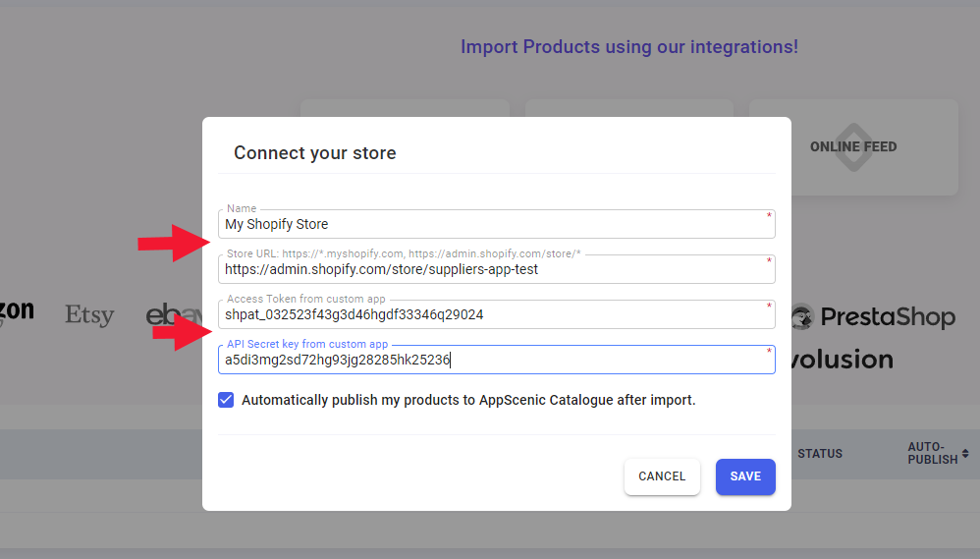Sort by the Status column header
This screenshot has height=559, width=980.
tap(819, 453)
